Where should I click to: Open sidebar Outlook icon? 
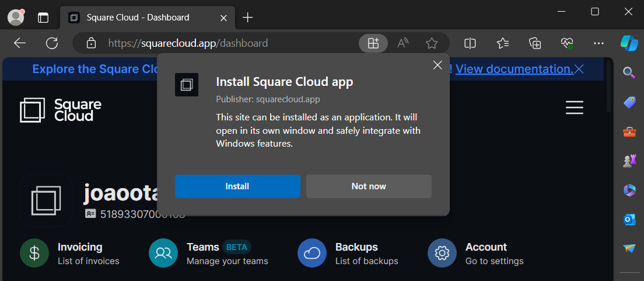pos(629,220)
